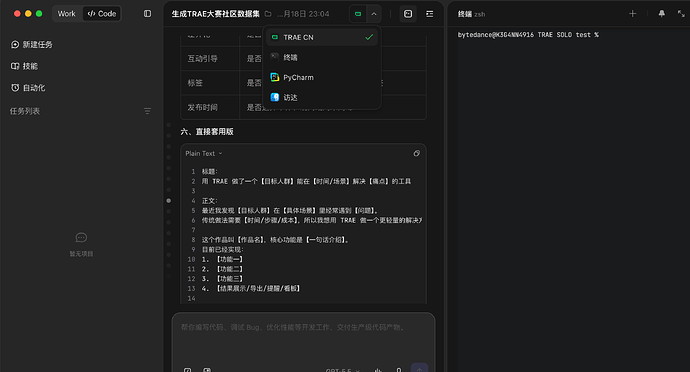Click the list panel icon right of the terminal toggle
The image size is (690, 372).
(x=429, y=14)
